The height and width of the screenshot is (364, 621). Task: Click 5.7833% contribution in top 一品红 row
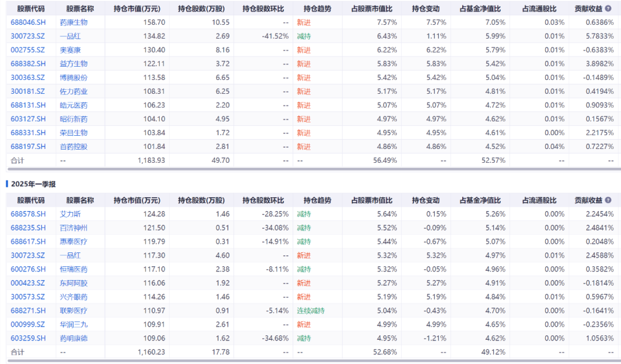pos(600,36)
